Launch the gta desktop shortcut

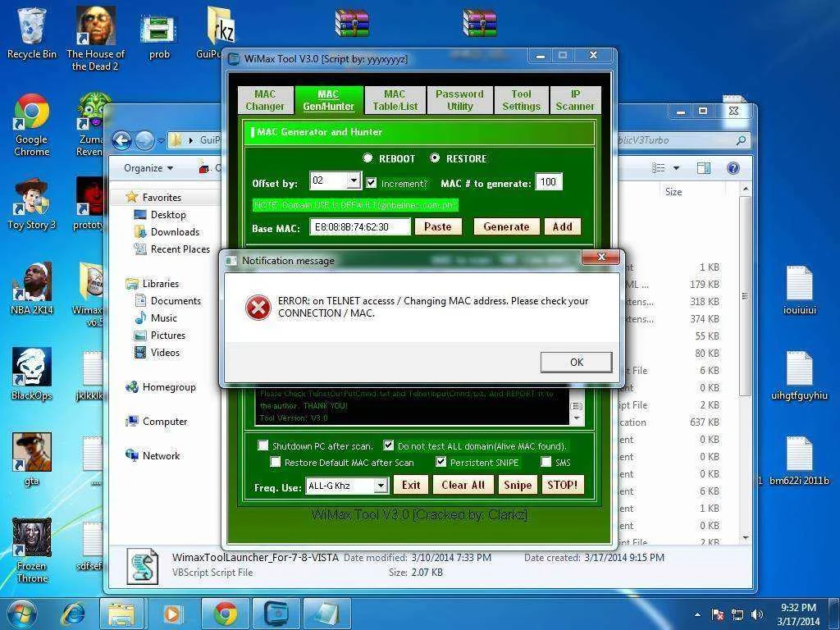32,459
